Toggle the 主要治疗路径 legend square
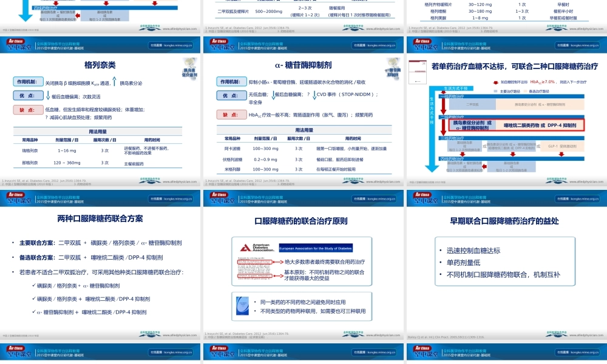Screen dimensions: 607x364 [494, 91]
